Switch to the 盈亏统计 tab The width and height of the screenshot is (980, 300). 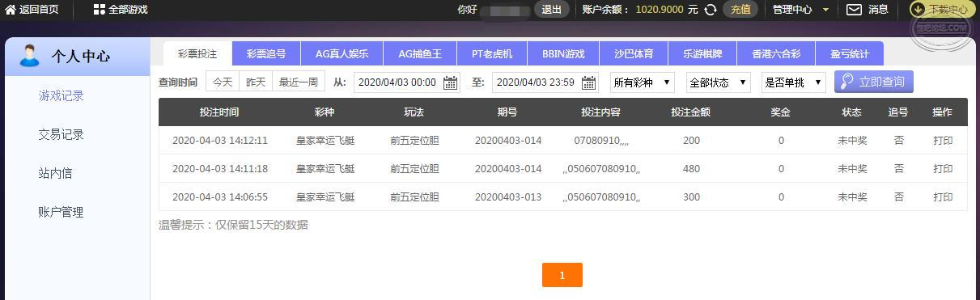(x=850, y=54)
